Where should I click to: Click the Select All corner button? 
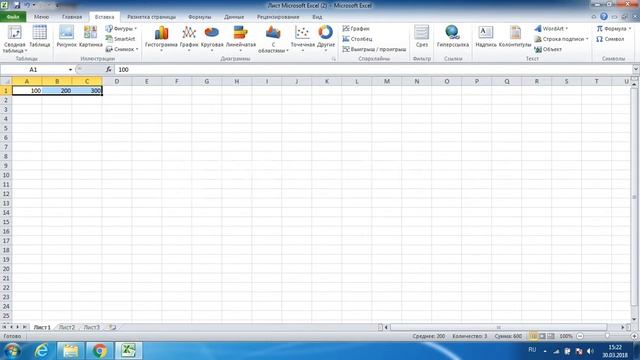(x=6, y=81)
